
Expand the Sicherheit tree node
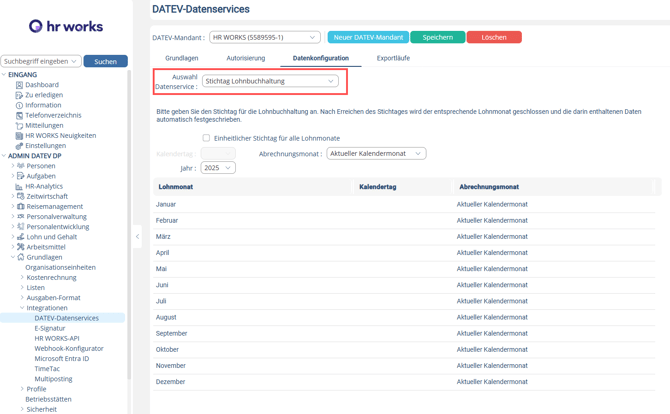tap(22, 409)
